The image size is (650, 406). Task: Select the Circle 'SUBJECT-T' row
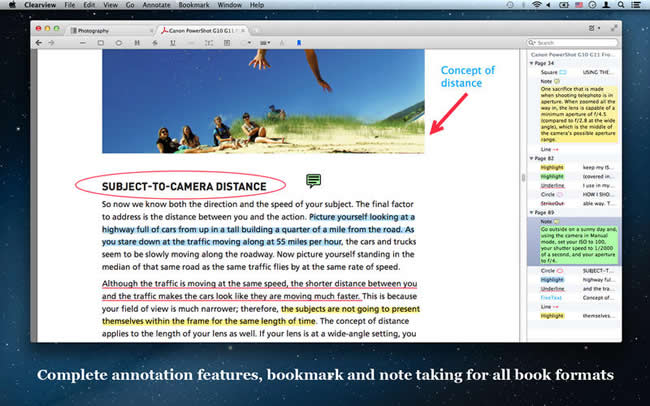point(574,271)
